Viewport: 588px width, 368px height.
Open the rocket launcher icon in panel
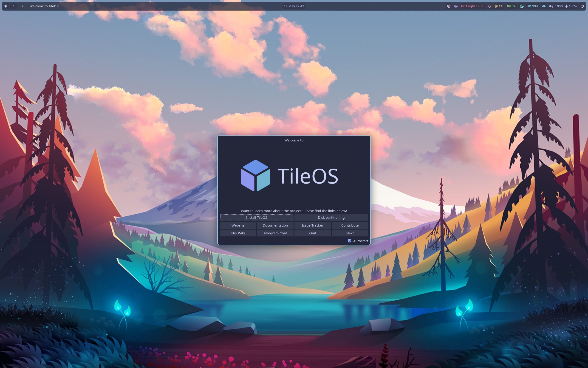[x=6, y=6]
